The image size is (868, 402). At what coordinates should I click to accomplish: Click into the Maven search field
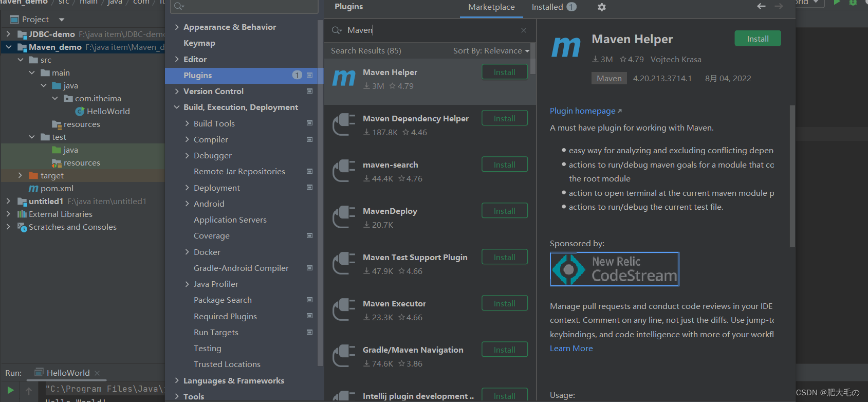[431, 30]
